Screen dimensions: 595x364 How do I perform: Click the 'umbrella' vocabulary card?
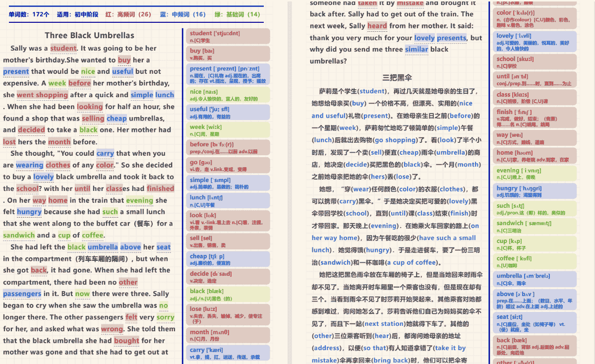coord(535,279)
